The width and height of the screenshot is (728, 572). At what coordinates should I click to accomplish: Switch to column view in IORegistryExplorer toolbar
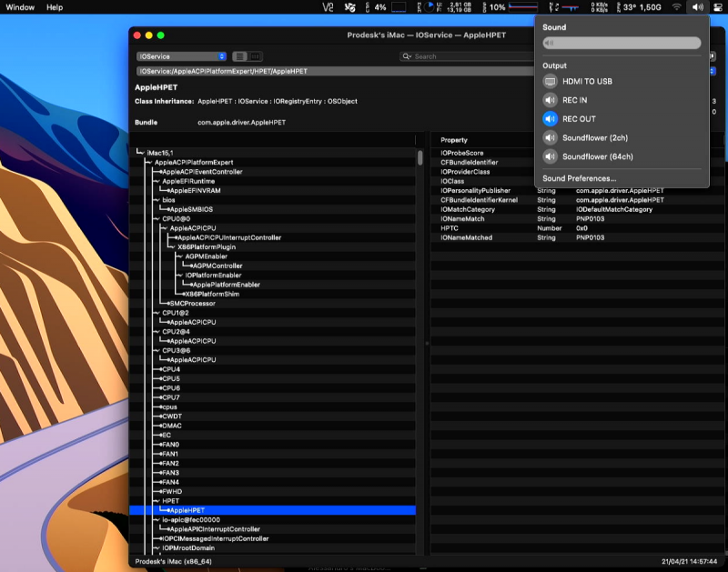click(x=256, y=56)
